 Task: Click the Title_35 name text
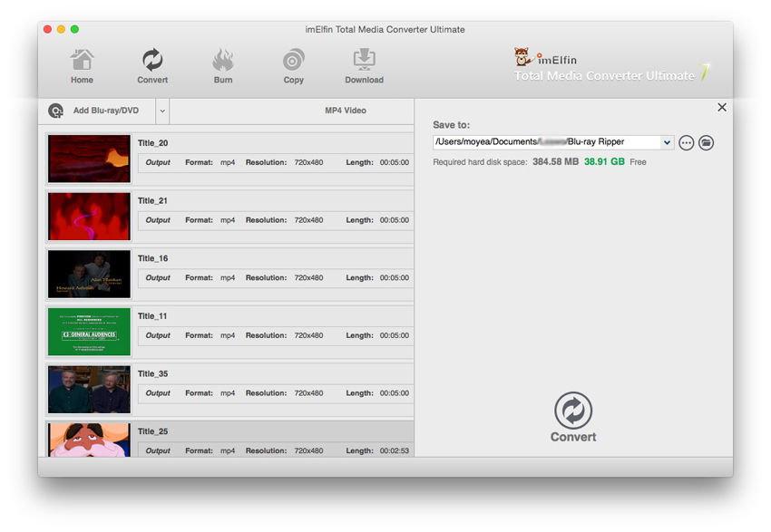pyautogui.click(x=152, y=373)
